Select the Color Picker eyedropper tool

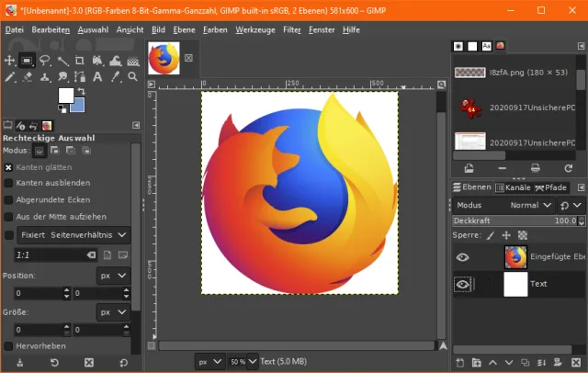[115, 77]
